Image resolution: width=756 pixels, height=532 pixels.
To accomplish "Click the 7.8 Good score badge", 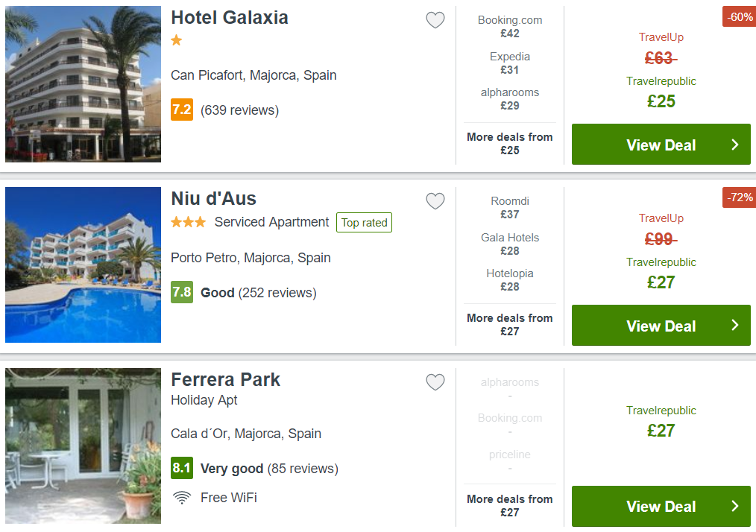I will (x=182, y=292).
